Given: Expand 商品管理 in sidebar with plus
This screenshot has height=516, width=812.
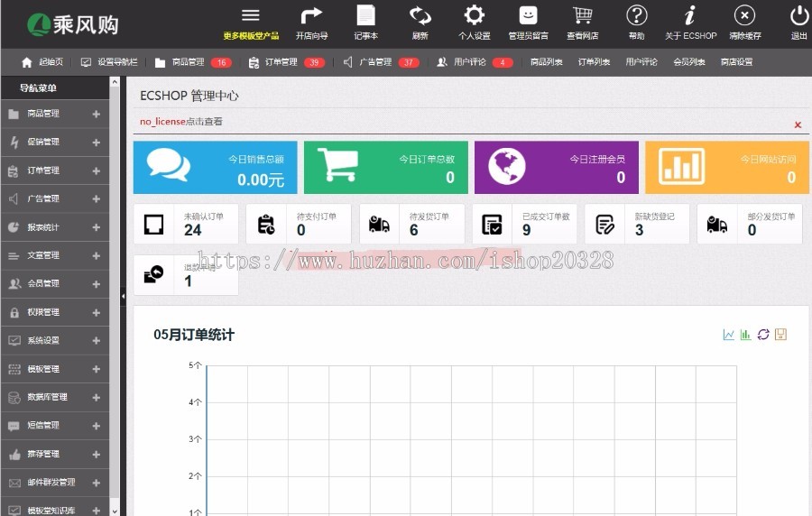Looking at the screenshot, I should pos(97,114).
